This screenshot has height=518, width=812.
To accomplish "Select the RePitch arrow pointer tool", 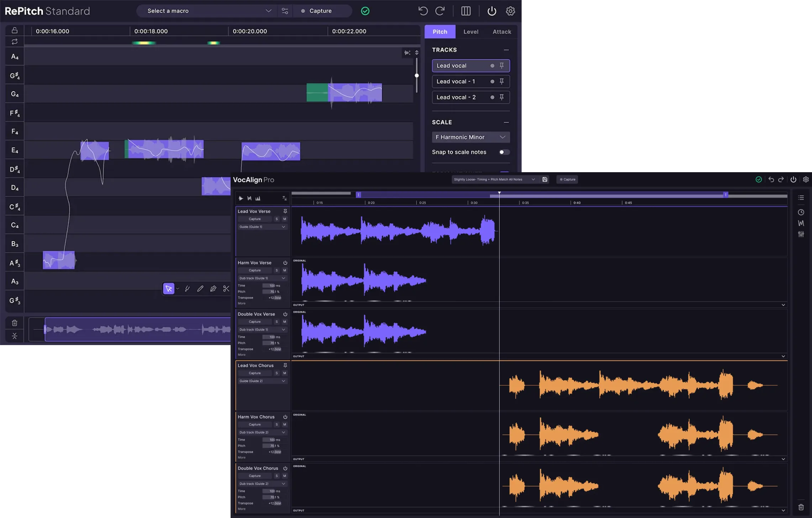I will point(169,289).
